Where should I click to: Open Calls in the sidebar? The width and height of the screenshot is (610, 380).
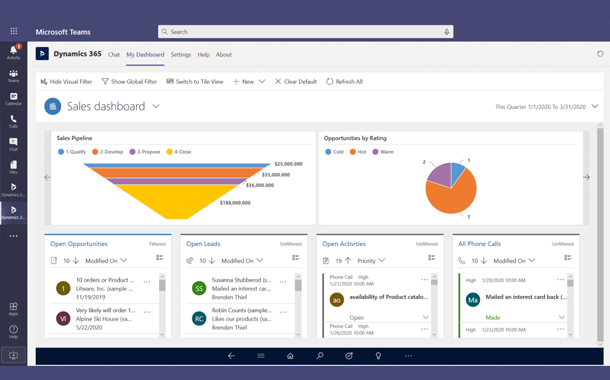14,121
